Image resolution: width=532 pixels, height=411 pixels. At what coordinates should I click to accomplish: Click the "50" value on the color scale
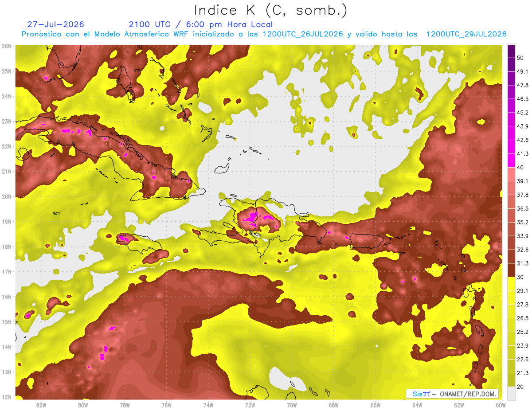[520, 58]
